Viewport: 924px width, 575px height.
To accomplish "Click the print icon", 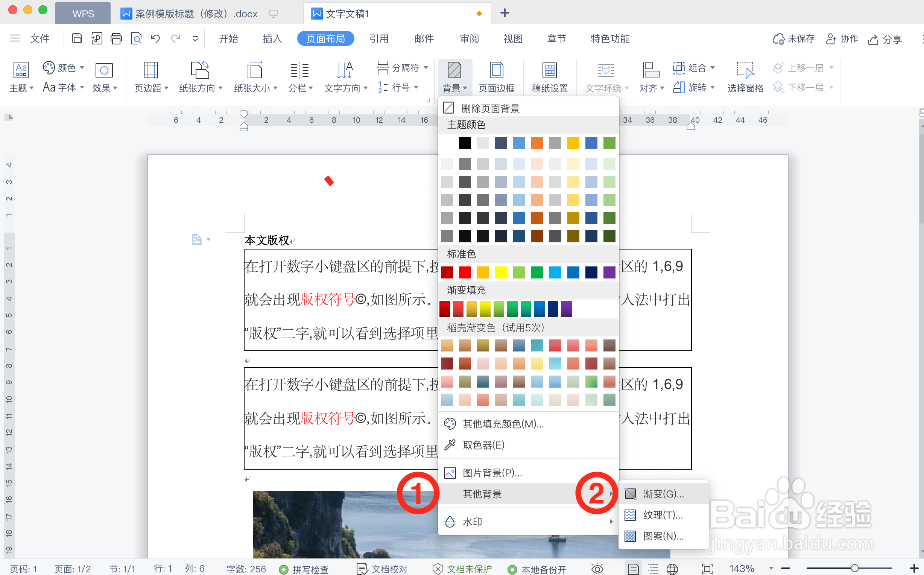I will click(116, 38).
